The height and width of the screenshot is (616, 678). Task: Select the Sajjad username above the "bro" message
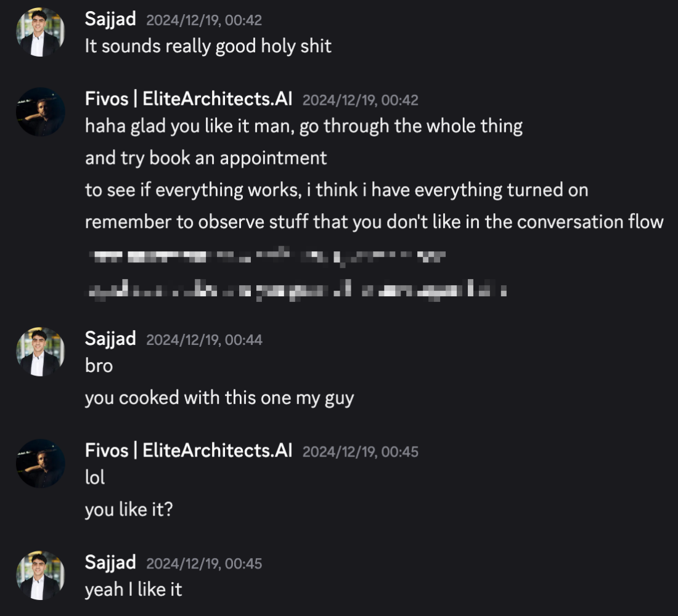[110, 339]
